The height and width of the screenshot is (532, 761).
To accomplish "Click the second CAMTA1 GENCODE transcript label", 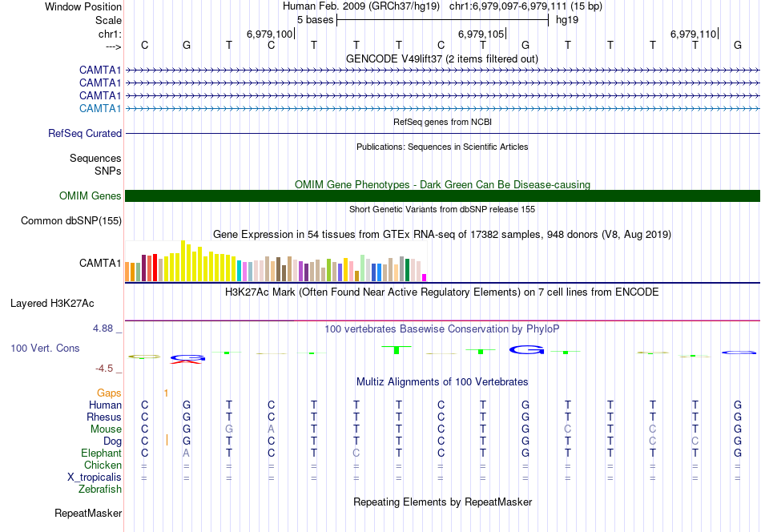I will click(x=100, y=83).
